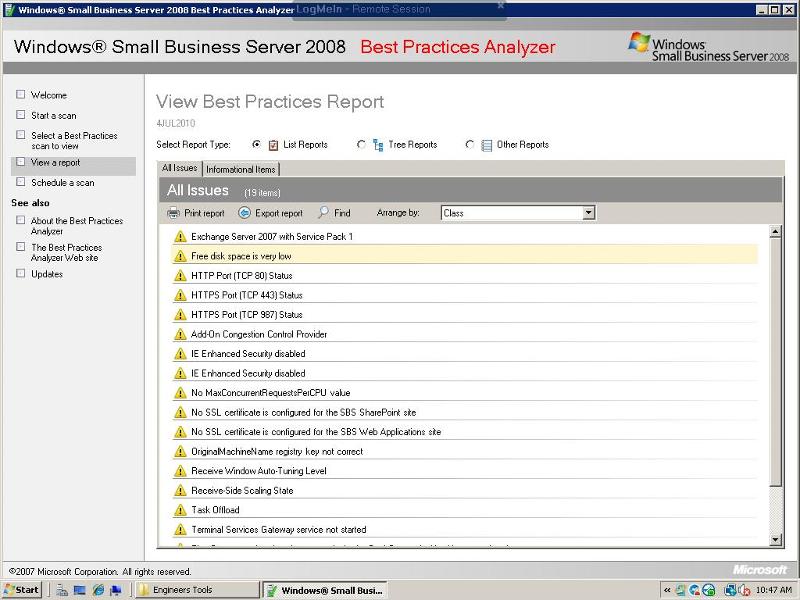Launch Internet Explorer from quick launch

[98, 590]
